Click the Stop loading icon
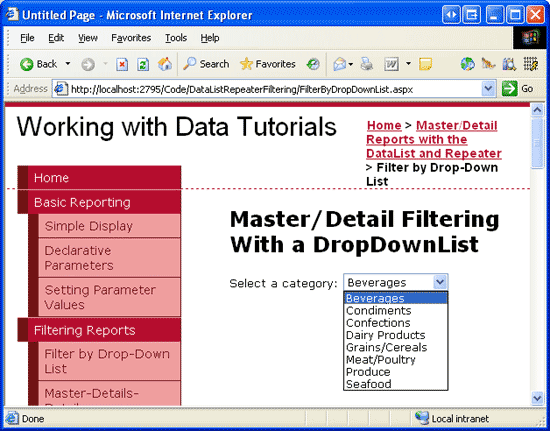This screenshot has height=431, width=550. 122,65
